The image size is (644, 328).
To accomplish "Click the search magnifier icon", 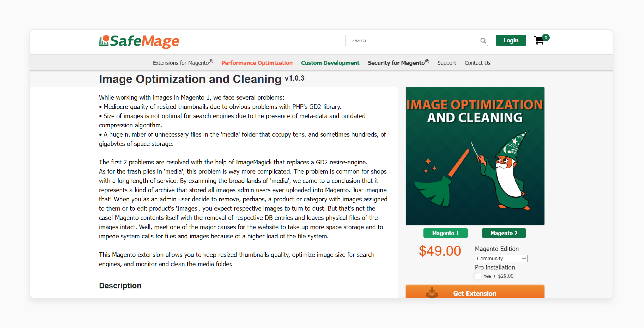I will click(x=482, y=41).
